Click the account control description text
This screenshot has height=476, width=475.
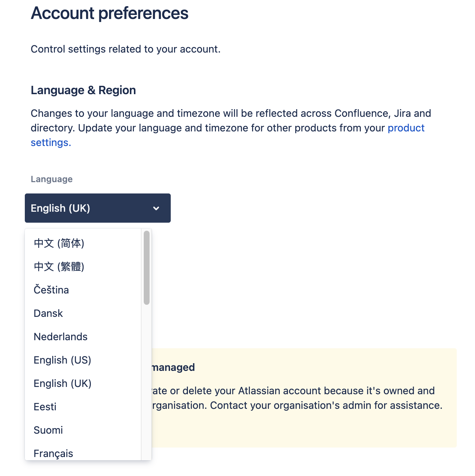[x=125, y=49]
